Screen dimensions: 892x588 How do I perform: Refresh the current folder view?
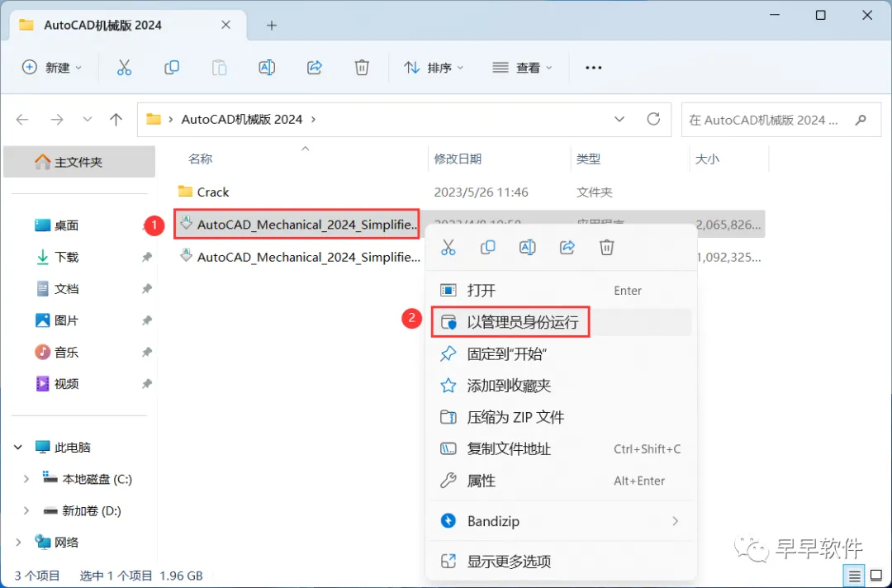click(653, 120)
